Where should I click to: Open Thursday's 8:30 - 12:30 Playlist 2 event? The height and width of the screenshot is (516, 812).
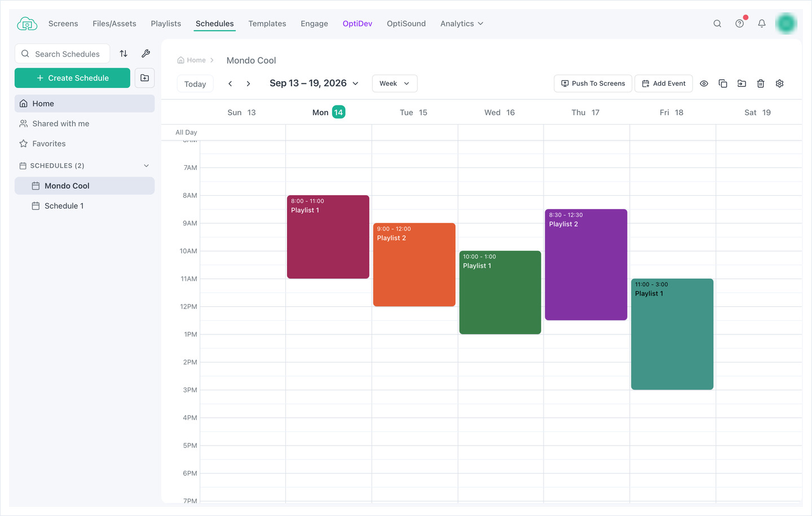(586, 264)
